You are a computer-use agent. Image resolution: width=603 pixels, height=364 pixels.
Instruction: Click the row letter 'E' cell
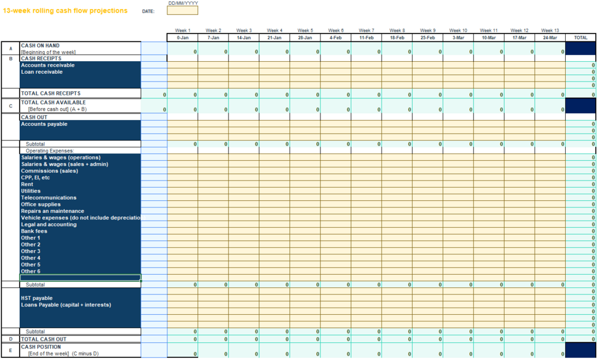coord(11,350)
